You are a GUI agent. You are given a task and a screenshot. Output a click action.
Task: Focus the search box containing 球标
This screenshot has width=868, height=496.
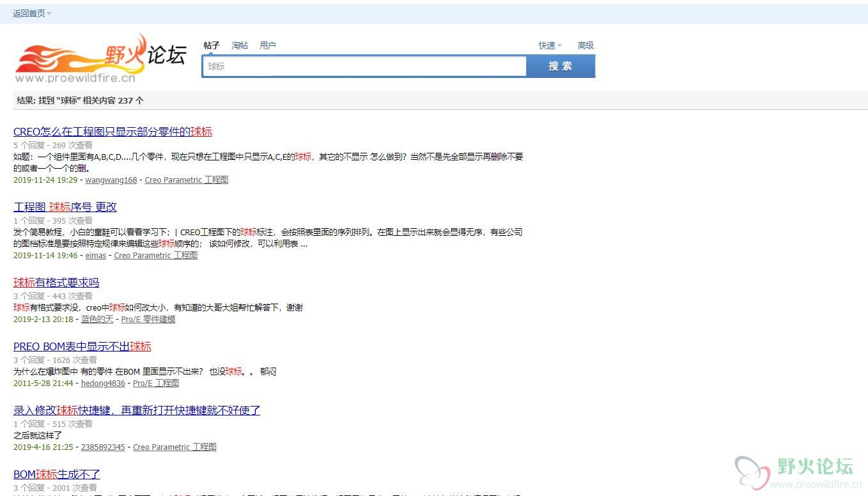(364, 66)
